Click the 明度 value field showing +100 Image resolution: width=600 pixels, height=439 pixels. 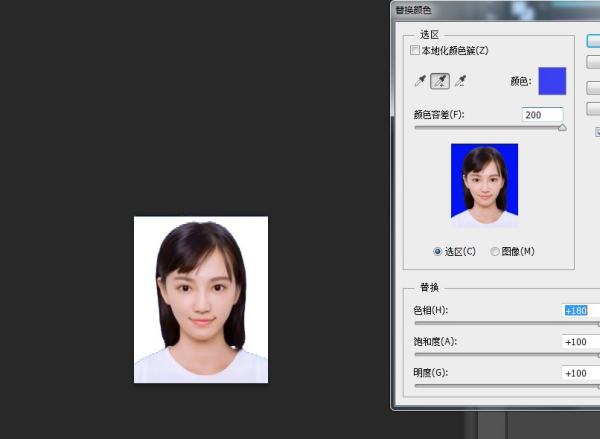point(580,373)
